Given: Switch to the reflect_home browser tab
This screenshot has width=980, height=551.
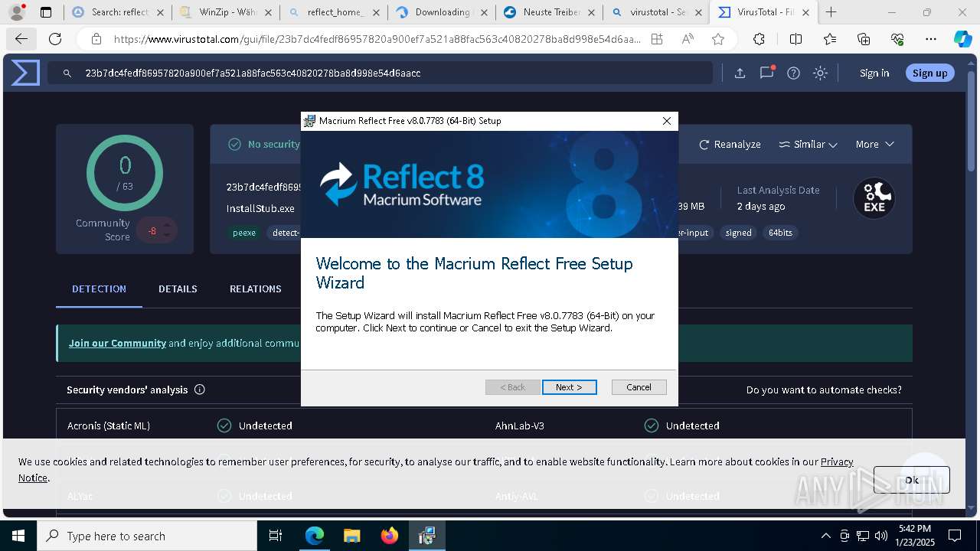Looking at the screenshot, I should point(333,12).
